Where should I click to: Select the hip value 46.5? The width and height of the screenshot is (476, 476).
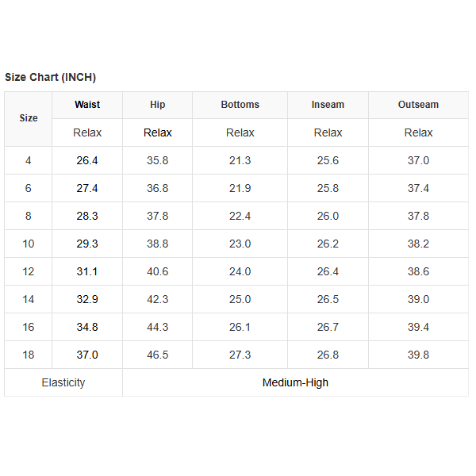click(x=158, y=355)
